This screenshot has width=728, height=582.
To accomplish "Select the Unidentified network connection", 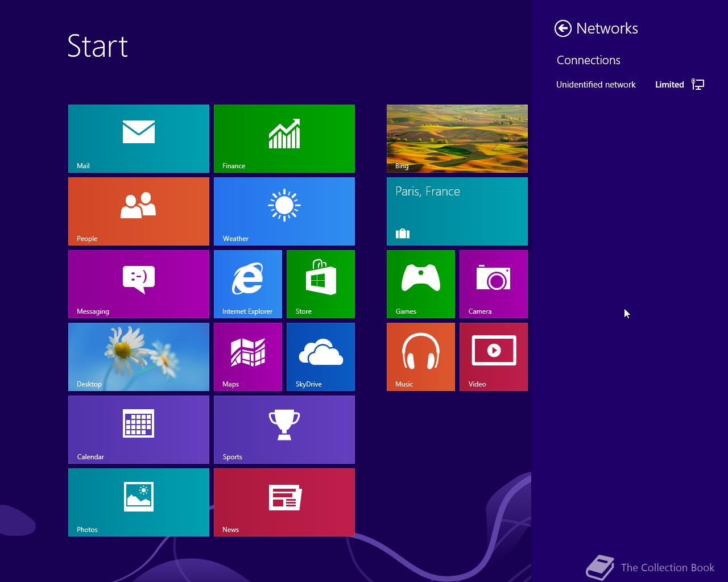I will [630, 85].
